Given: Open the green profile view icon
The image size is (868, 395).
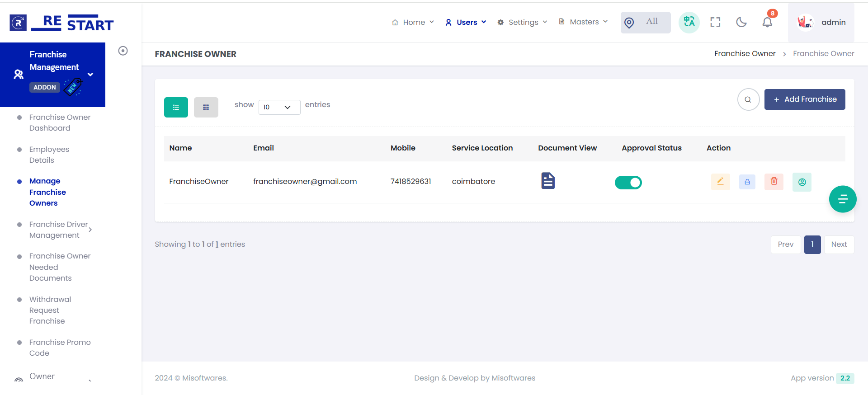Looking at the screenshot, I should click(x=802, y=182).
